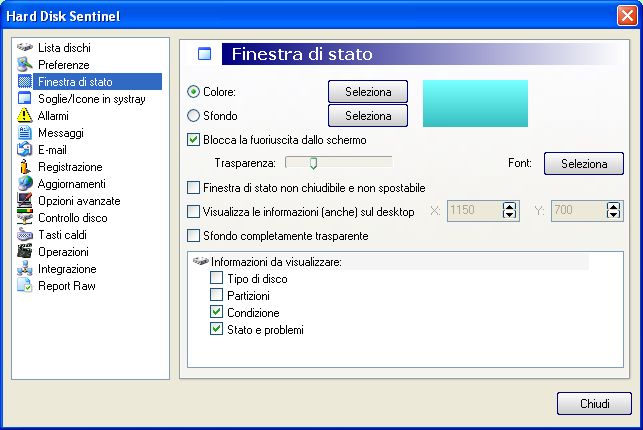
Task: Click the Report Raw label
Action: (67, 286)
